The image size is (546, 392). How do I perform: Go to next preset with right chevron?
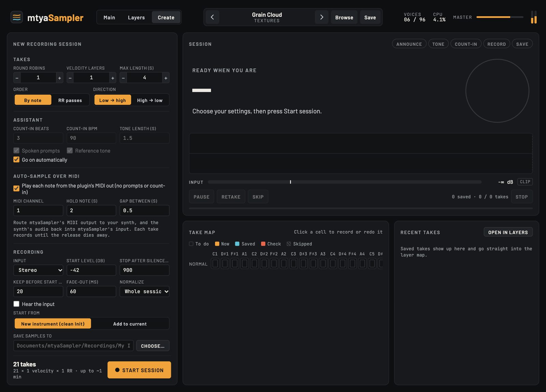click(x=321, y=17)
